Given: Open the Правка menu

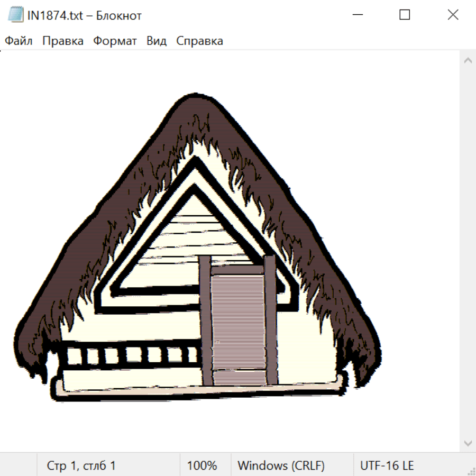Looking at the screenshot, I should pyautogui.click(x=63, y=41).
